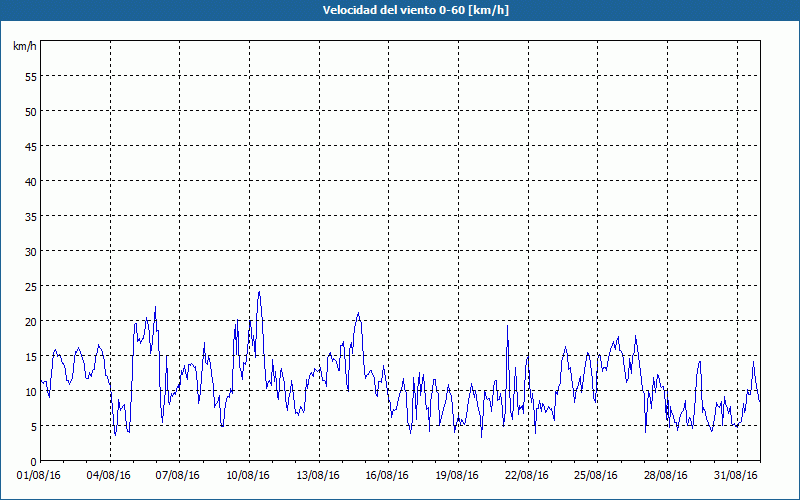This screenshot has width=800, height=500.
Task: Click the 25/08/16 date label
Action: 596,476
